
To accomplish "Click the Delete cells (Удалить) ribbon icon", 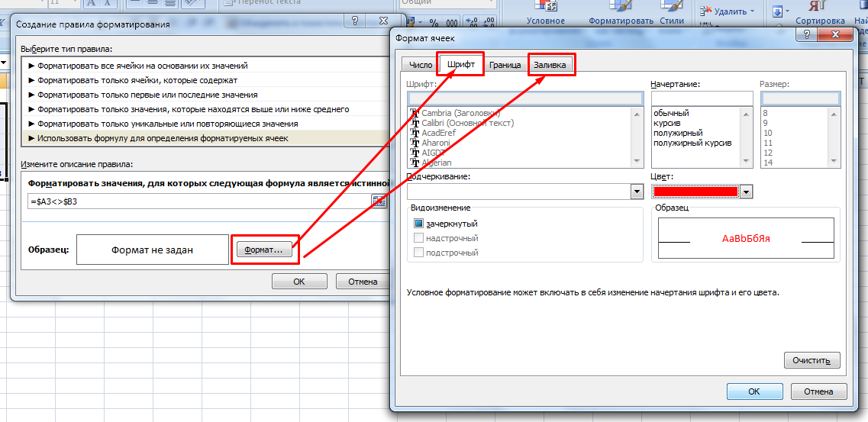I will click(x=706, y=11).
